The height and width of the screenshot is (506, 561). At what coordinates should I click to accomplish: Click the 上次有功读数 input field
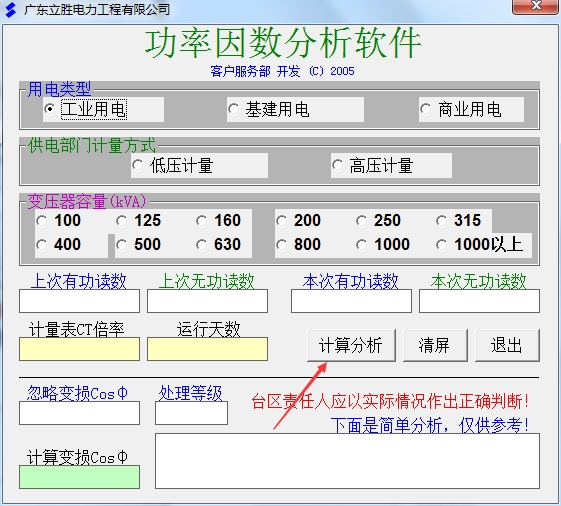pos(79,301)
